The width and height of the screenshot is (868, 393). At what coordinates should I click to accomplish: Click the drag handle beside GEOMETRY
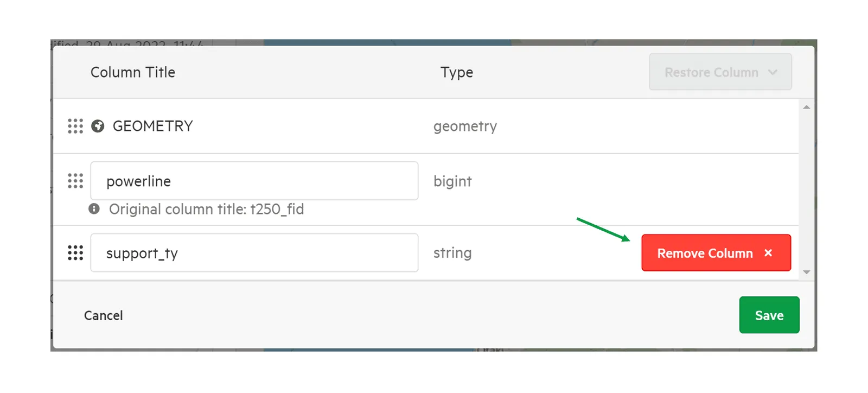coord(75,126)
